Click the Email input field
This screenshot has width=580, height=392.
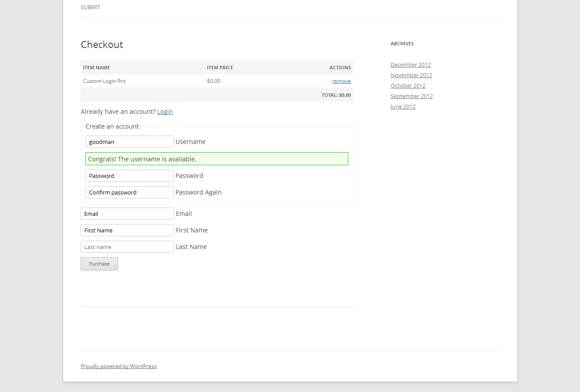127,214
